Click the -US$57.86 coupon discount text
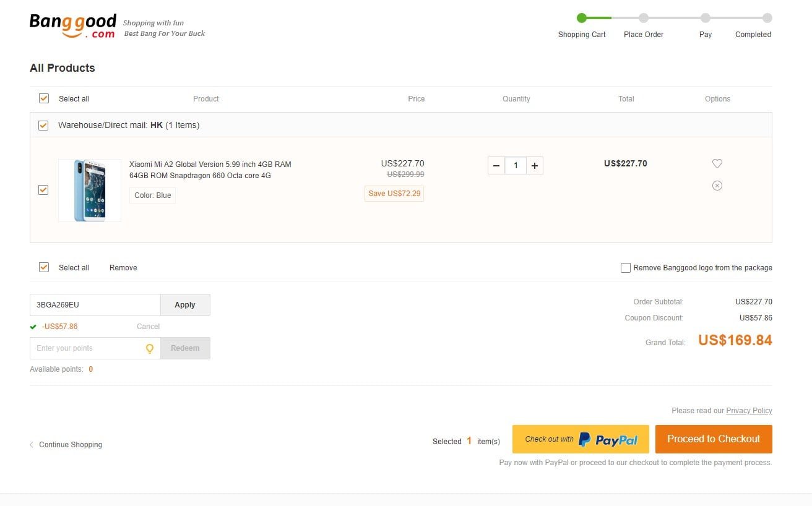 tap(60, 327)
